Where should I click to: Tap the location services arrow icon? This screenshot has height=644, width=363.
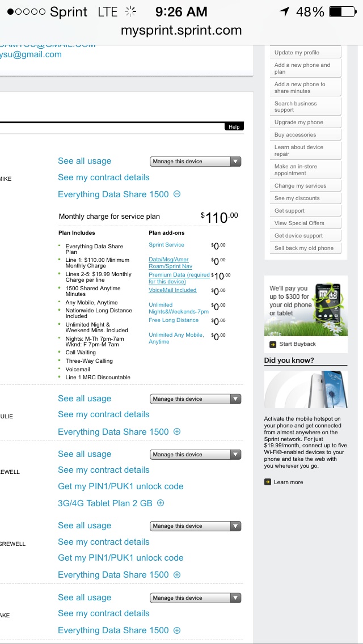[x=284, y=12]
